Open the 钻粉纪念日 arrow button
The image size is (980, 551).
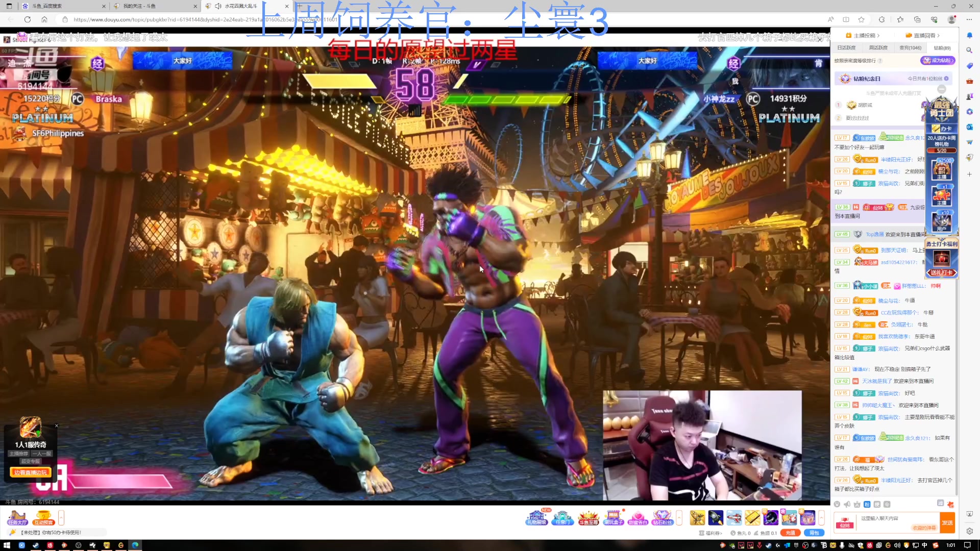(946, 79)
